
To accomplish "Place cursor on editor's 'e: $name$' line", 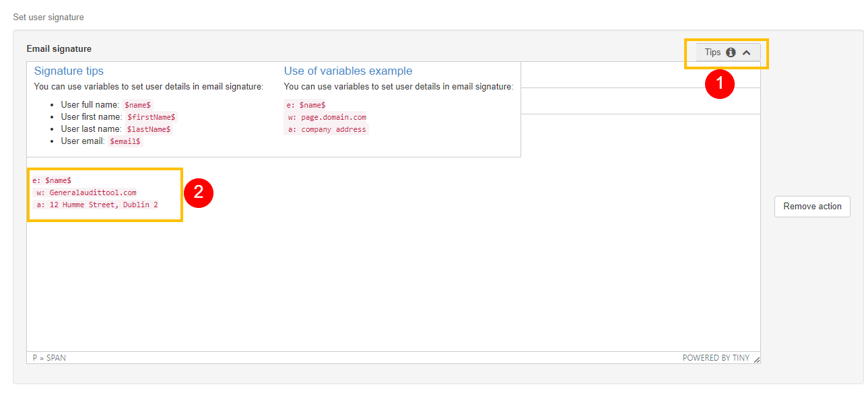I will [52, 180].
